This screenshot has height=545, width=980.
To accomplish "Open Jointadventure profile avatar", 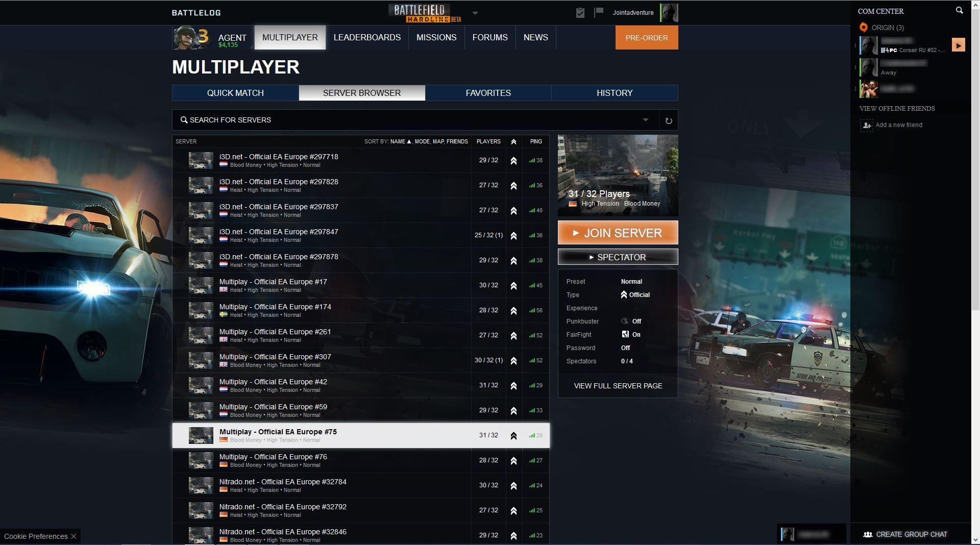I will 669,13.
